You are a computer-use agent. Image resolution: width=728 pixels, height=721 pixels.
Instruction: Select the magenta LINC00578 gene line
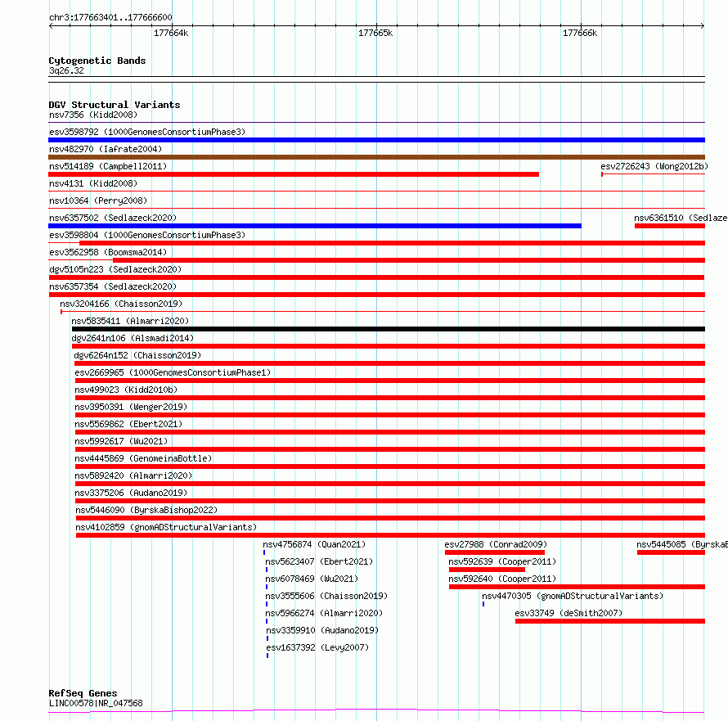pos(376,711)
